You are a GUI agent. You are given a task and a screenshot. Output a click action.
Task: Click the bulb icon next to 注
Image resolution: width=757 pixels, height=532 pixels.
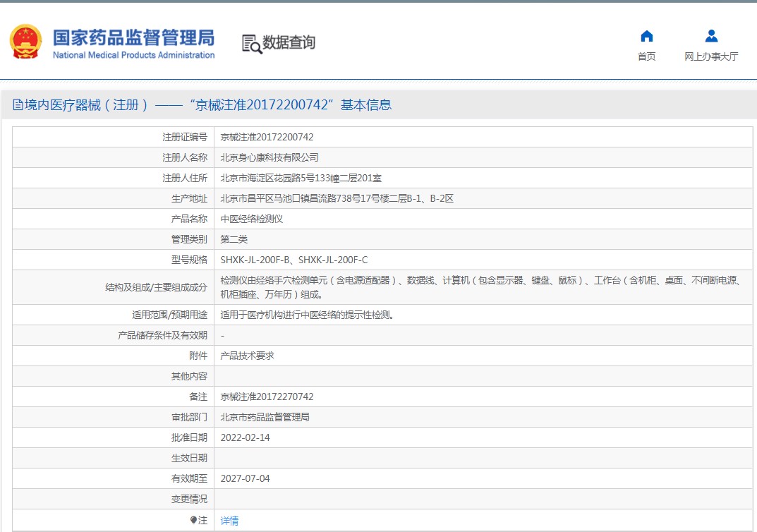coord(193,520)
